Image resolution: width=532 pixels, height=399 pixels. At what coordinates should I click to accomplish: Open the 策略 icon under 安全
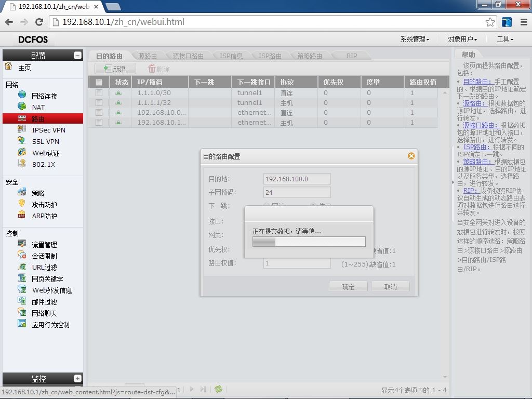[x=22, y=192]
